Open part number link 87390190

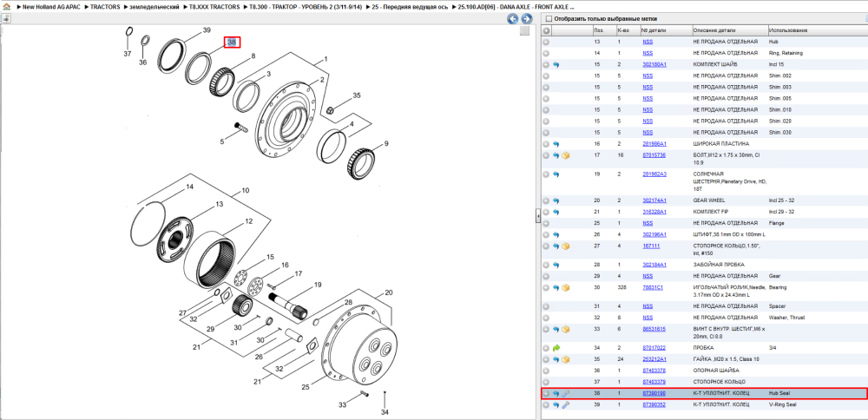654,393
